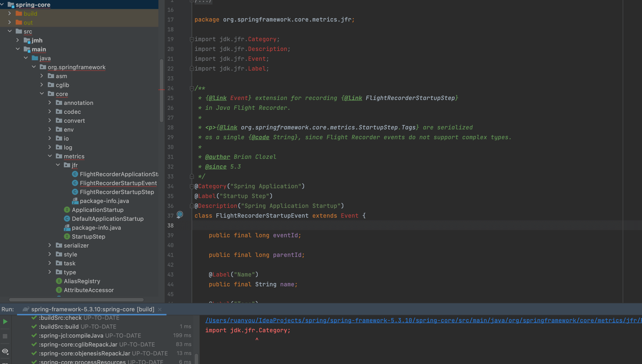Viewport: 642px width, 364px height.
Task: Select the codec package
Action: (x=72, y=112)
